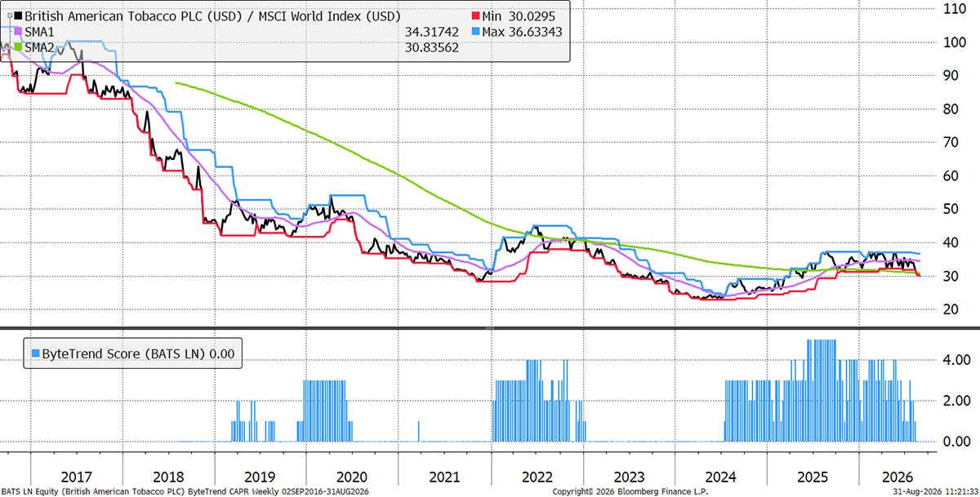980x497 pixels.
Task: Select the SMA1 legend label
Action: click(x=39, y=32)
